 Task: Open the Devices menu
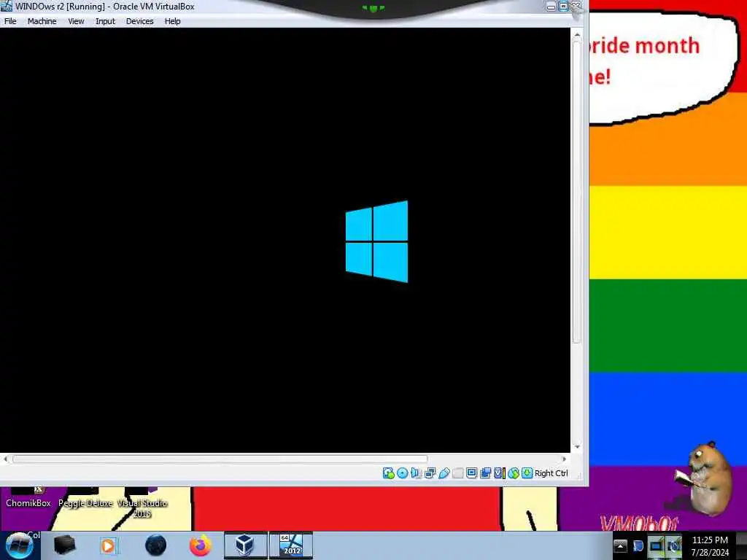click(139, 21)
